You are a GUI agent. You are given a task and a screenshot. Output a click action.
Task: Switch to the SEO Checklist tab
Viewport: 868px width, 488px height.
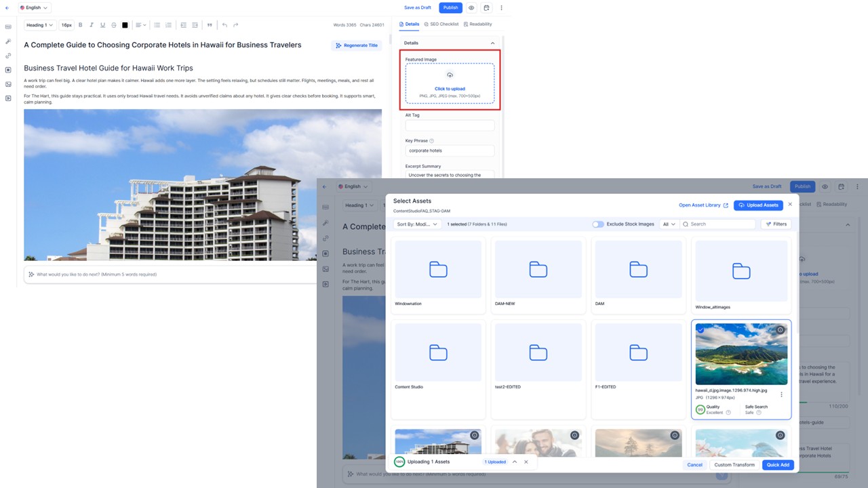441,24
